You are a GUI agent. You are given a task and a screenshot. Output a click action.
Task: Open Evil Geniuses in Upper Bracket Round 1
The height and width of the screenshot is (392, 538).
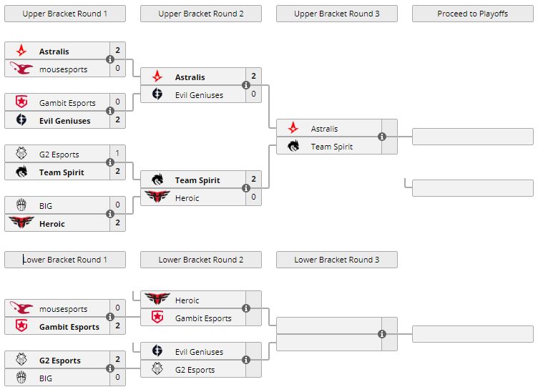pyautogui.click(x=64, y=120)
